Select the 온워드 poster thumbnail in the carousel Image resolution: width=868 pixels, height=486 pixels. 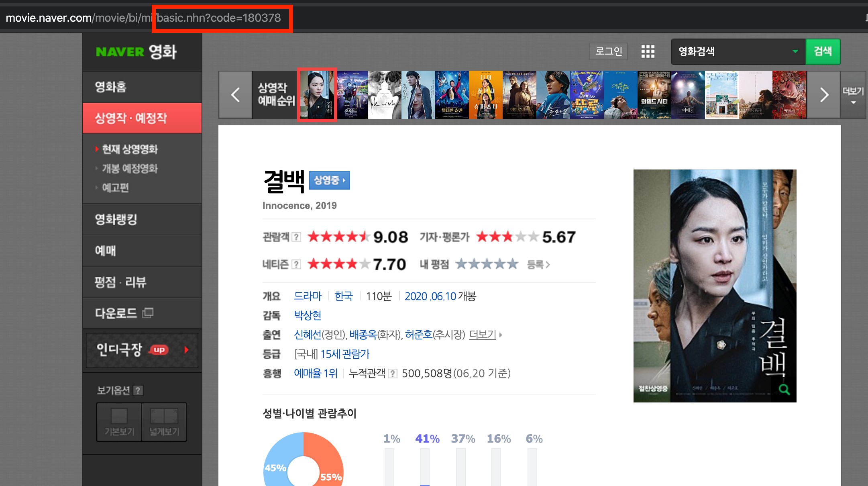click(x=352, y=95)
